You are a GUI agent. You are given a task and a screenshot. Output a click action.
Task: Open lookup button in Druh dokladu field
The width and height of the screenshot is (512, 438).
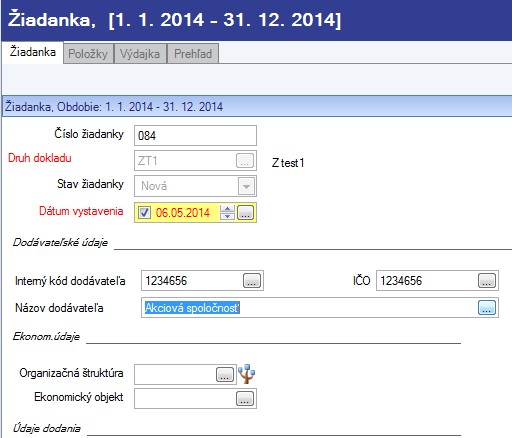(x=245, y=161)
